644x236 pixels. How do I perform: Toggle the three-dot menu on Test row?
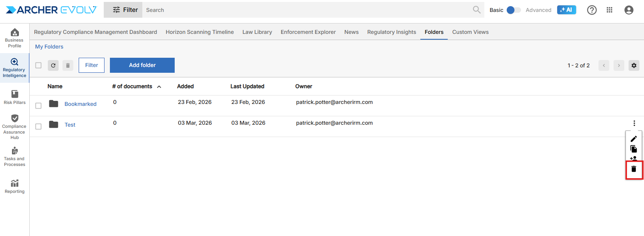[x=634, y=123]
